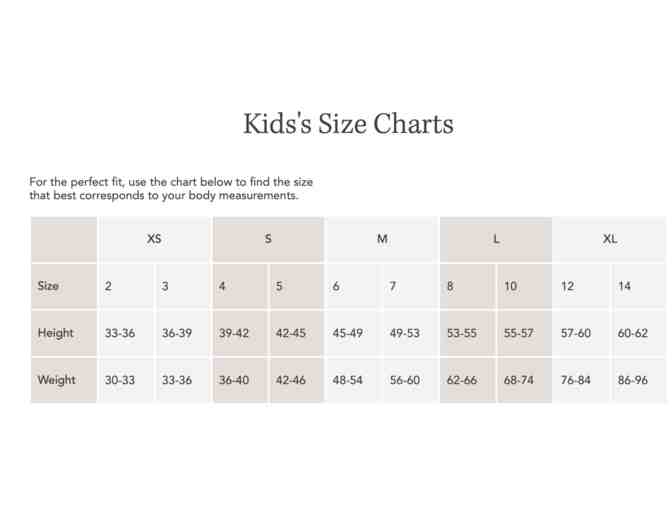Click the M column header
Screen dimensions: 672x510
click(382, 240)
